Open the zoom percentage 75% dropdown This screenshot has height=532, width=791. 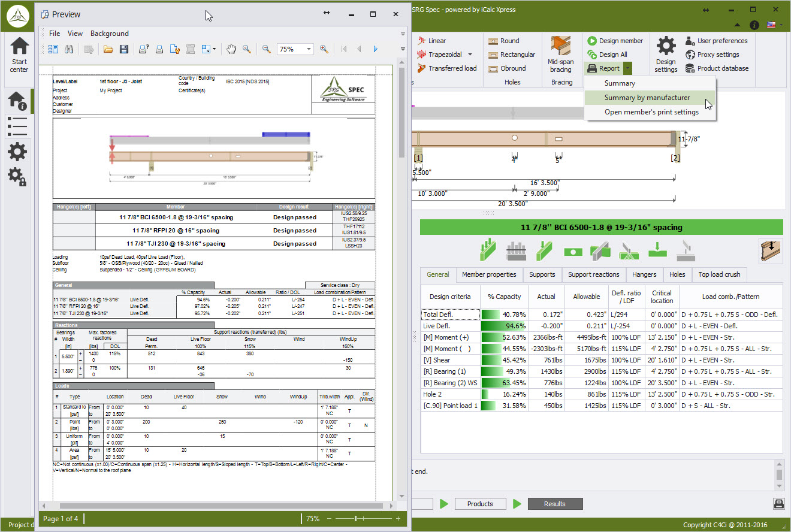point(310,49)
